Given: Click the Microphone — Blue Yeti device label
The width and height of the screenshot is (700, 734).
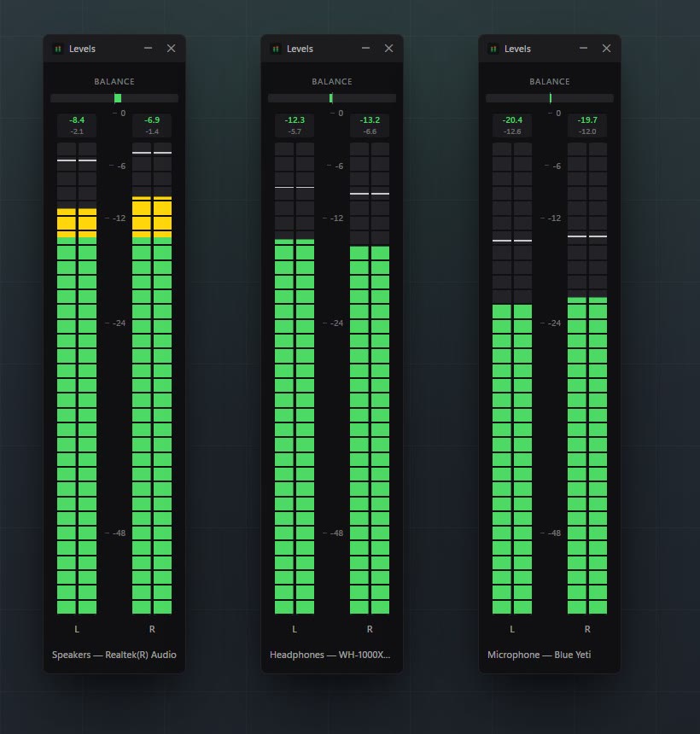Looking at the screenshot, I should [539, 655].
